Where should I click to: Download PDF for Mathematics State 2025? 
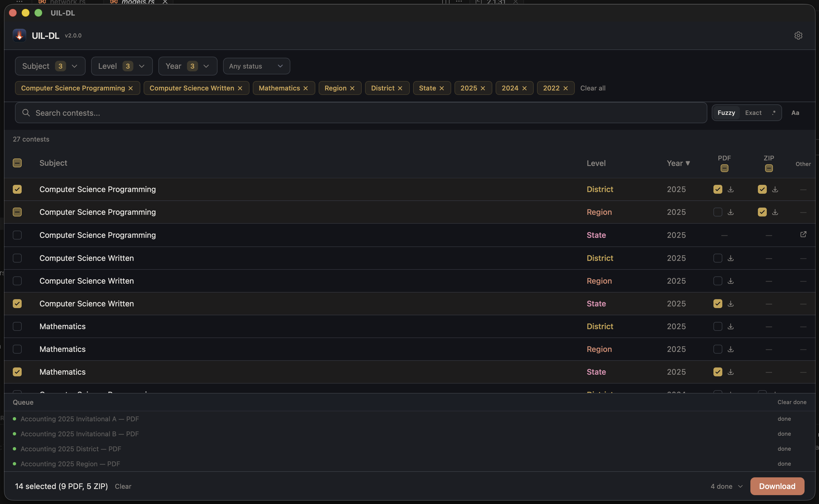[x=731, y=372]
